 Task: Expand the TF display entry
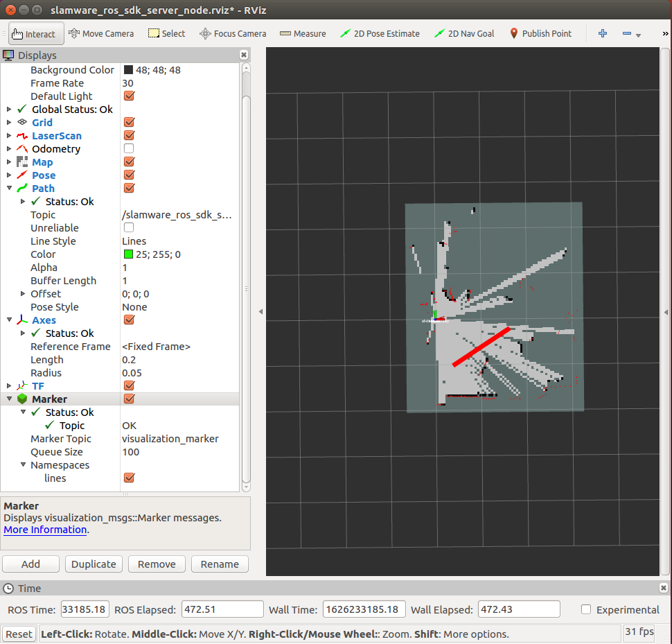pos(10,386)
